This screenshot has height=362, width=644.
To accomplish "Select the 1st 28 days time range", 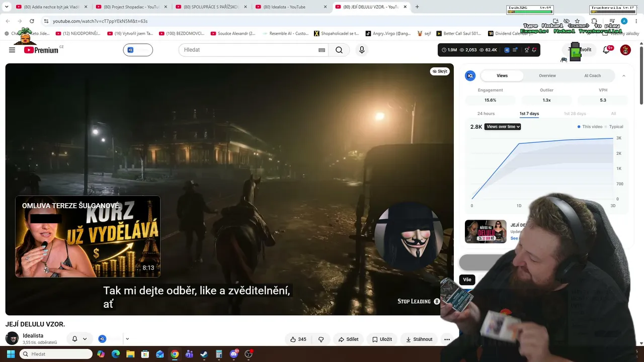I will point(575,114).
